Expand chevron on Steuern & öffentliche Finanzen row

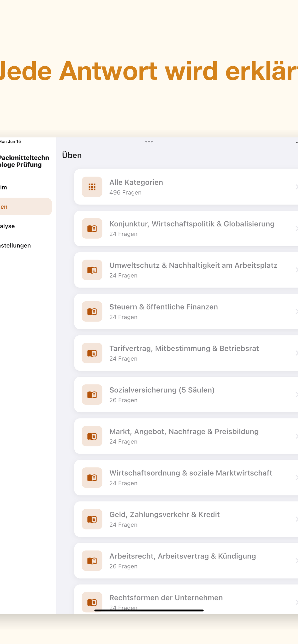[x=297, y=311]
